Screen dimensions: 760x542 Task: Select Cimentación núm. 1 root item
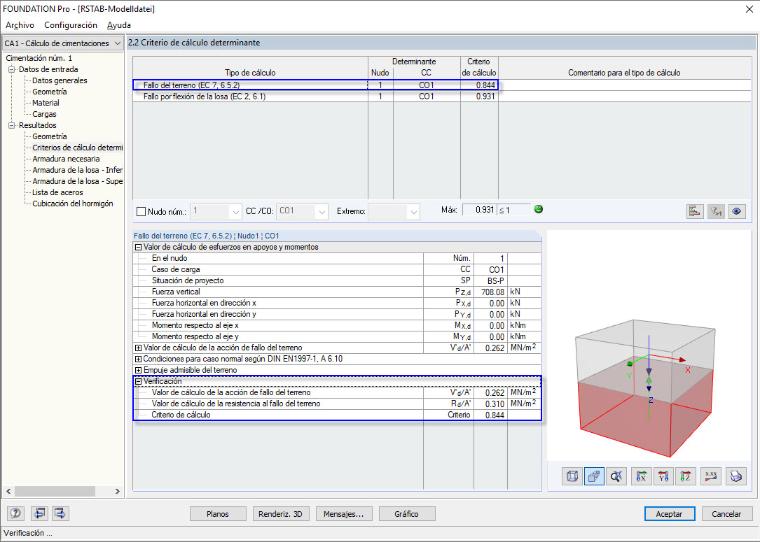(39, 58)
